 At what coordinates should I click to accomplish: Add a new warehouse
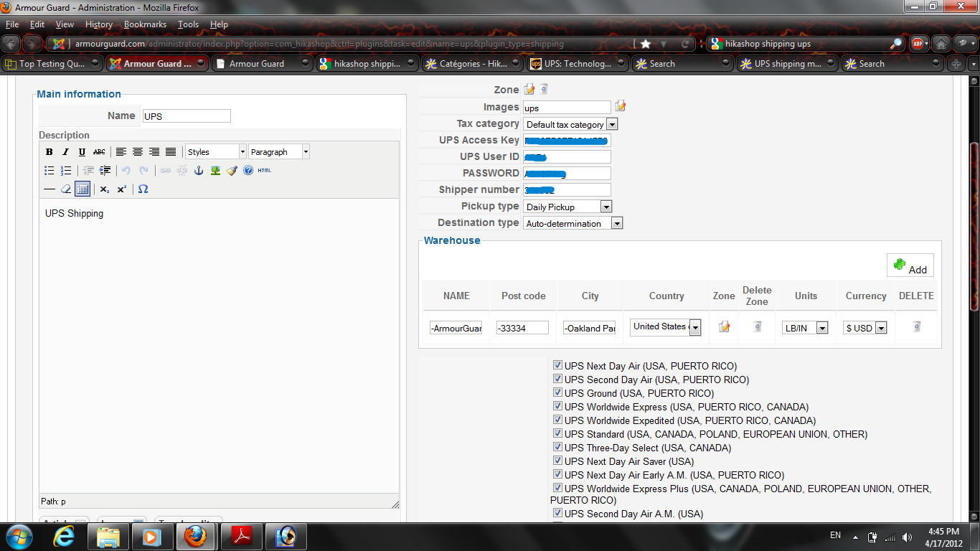[910, 265]
